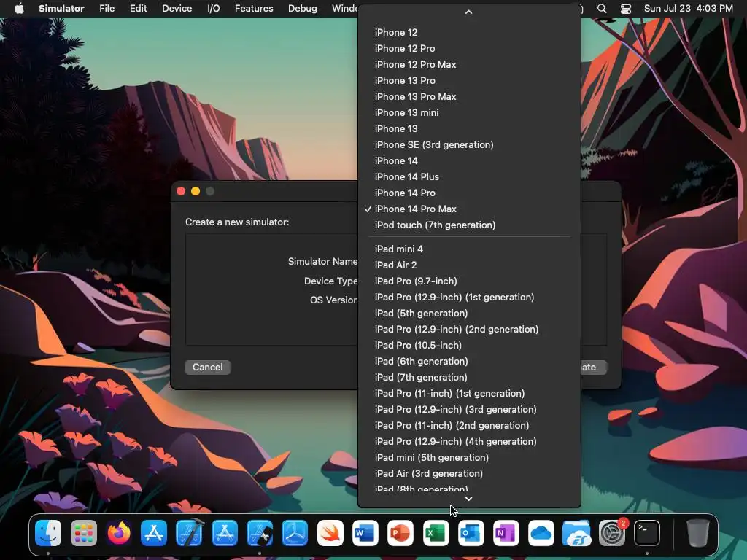The width and height of the screenshot is (747, 560).
Task: Launch Microsoft Word from dock
Action: pyautogui.click(x=365, y=533)
